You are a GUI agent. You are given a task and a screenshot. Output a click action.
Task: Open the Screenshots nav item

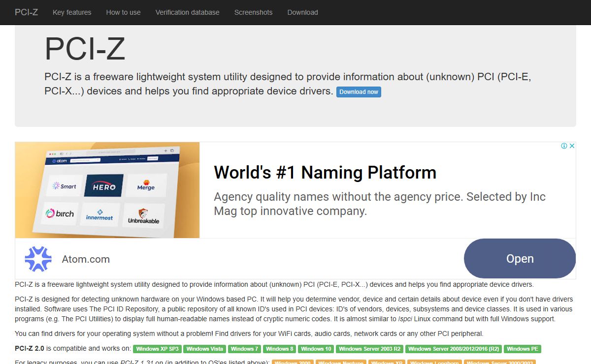pos(254,12)
